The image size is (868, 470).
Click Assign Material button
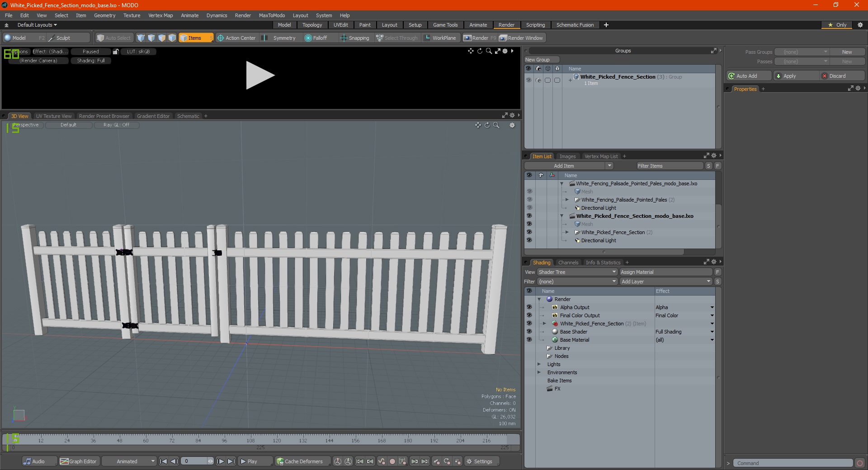[x=666, y=272]
